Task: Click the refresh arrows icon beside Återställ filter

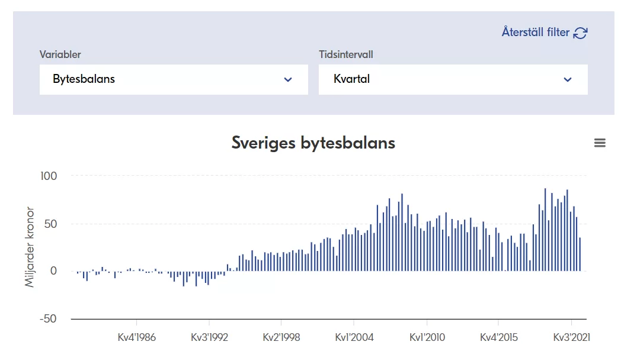Action: [x=581, y=33]
